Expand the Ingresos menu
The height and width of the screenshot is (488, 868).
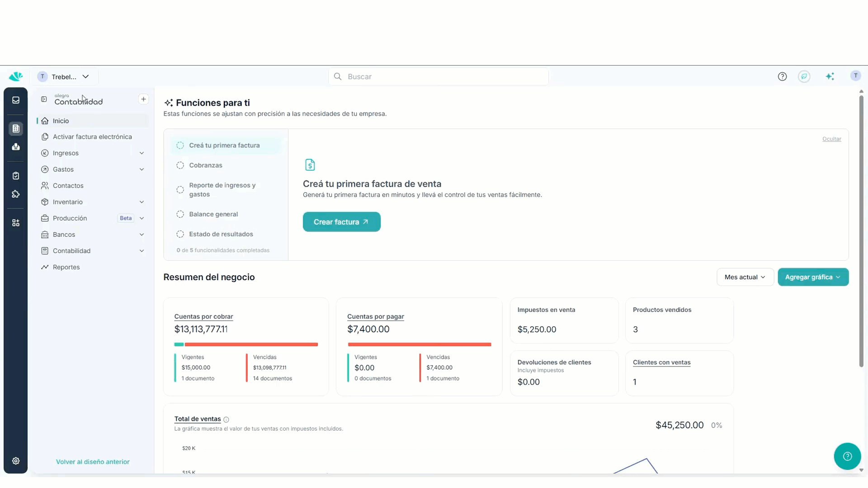click(92, 153)
